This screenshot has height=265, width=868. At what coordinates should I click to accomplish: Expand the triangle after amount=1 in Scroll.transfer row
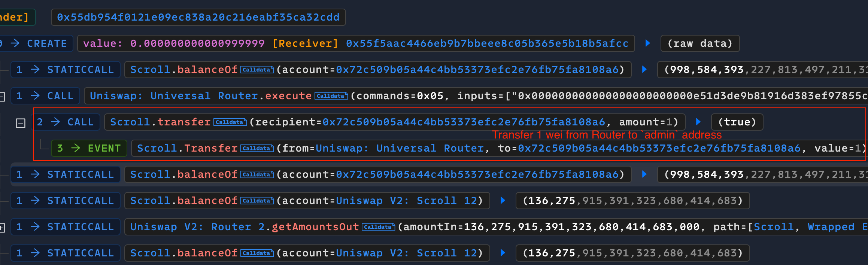698,122
